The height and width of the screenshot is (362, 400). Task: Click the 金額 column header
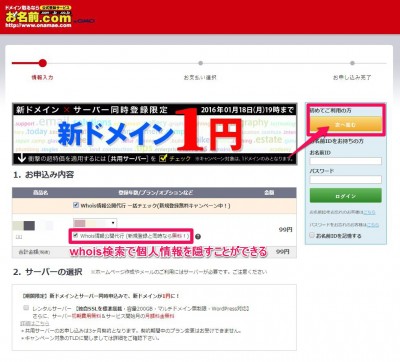[269, 193]
